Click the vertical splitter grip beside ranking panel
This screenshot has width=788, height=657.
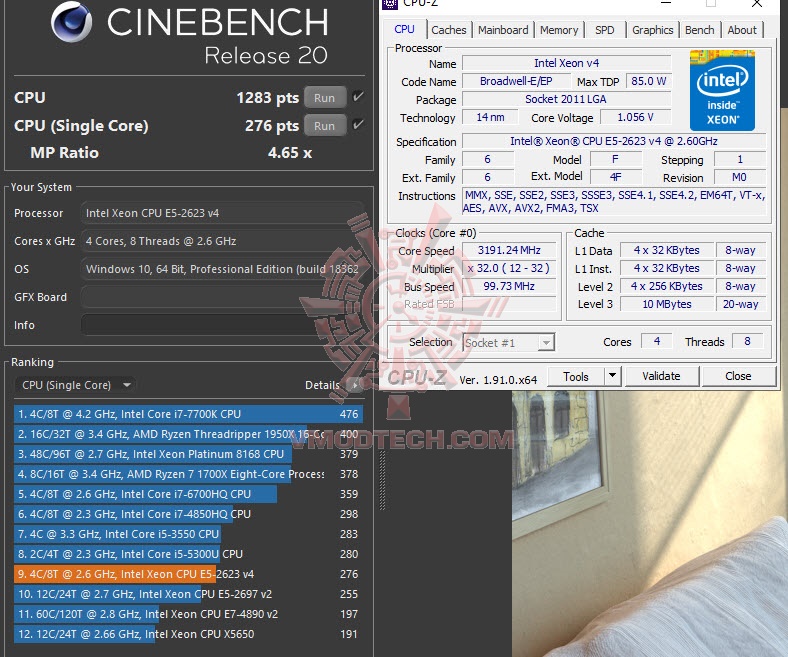[382, 481]
